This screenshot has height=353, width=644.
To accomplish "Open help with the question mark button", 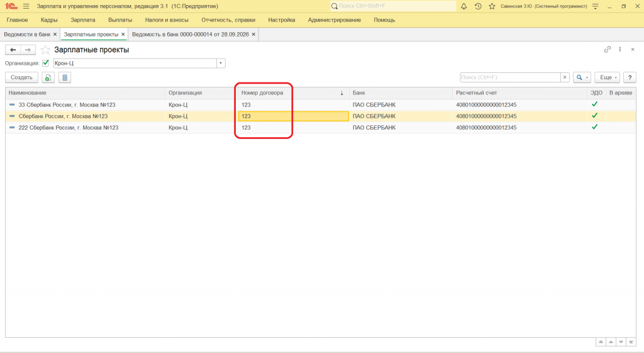I will (x=630, y=77).
